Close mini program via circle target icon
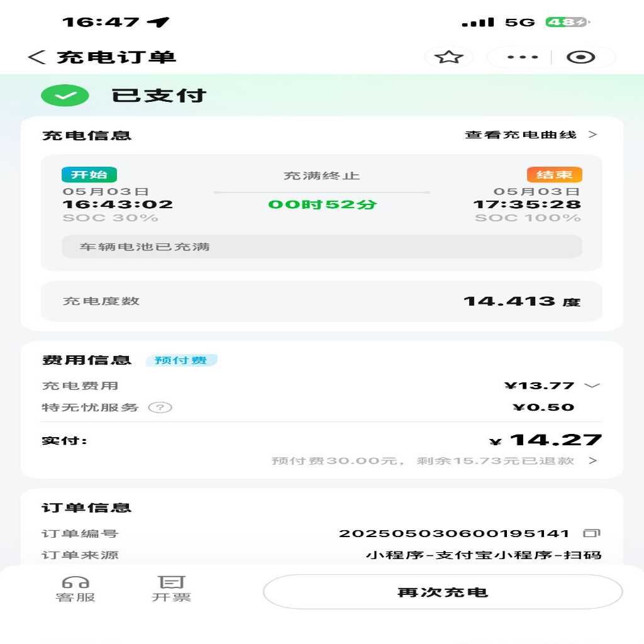Viewport: 644px width, 644px height. coord(580,57)
